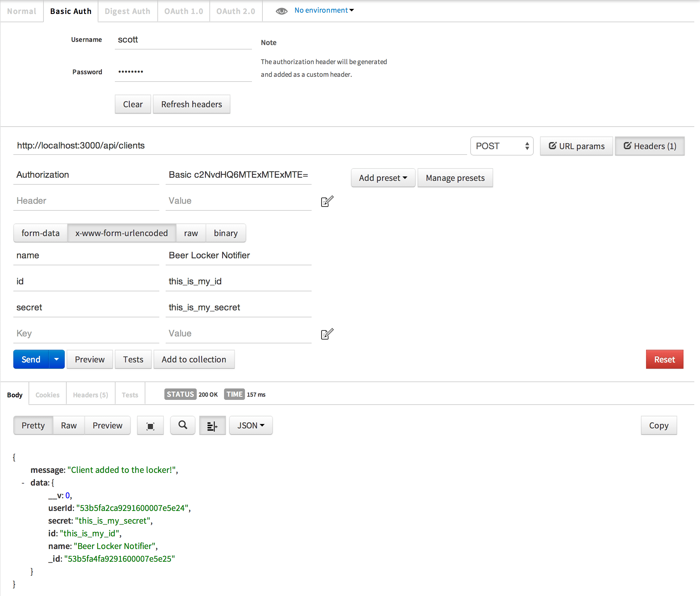Screen dimensions: 700x596
Task: Click the environment quick-look eye icon
Action: [281, 11]
